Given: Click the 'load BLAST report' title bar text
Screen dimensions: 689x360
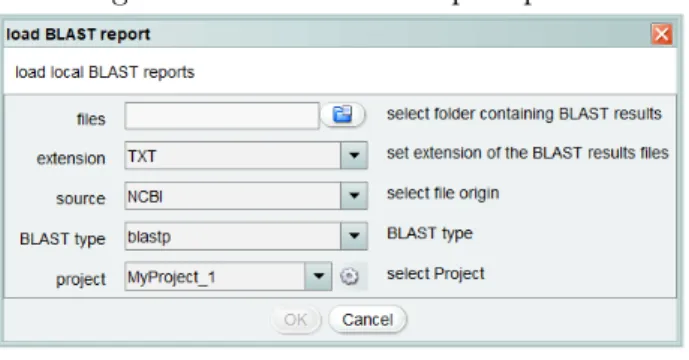Looking at the screenshot, I should (x=78, y=34).
